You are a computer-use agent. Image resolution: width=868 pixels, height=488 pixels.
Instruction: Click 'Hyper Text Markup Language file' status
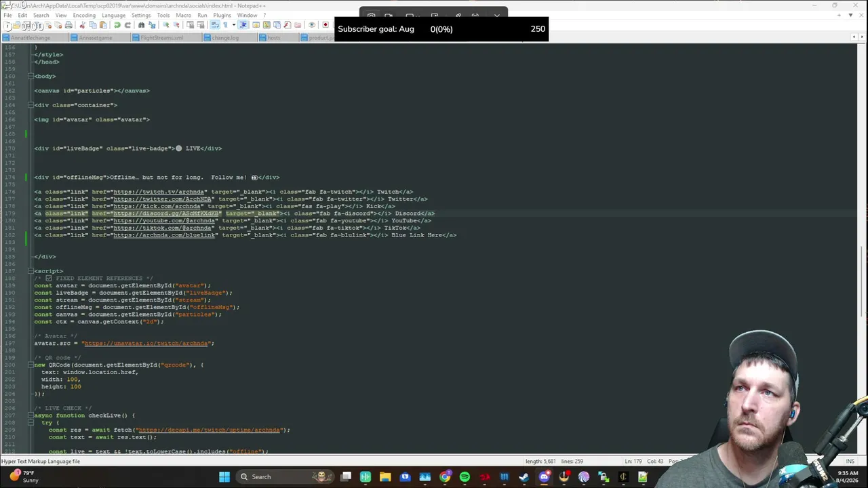[41, 462]
